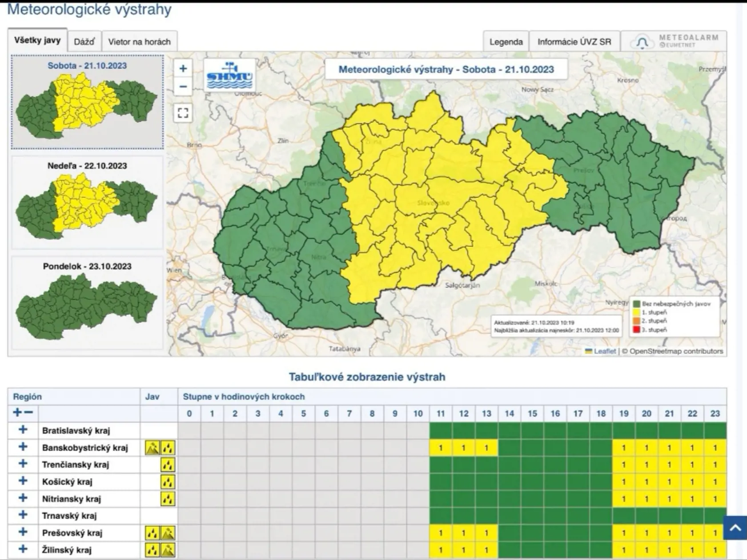Switch to the Vietor na horách tab
747x560 pixels.
140,42
